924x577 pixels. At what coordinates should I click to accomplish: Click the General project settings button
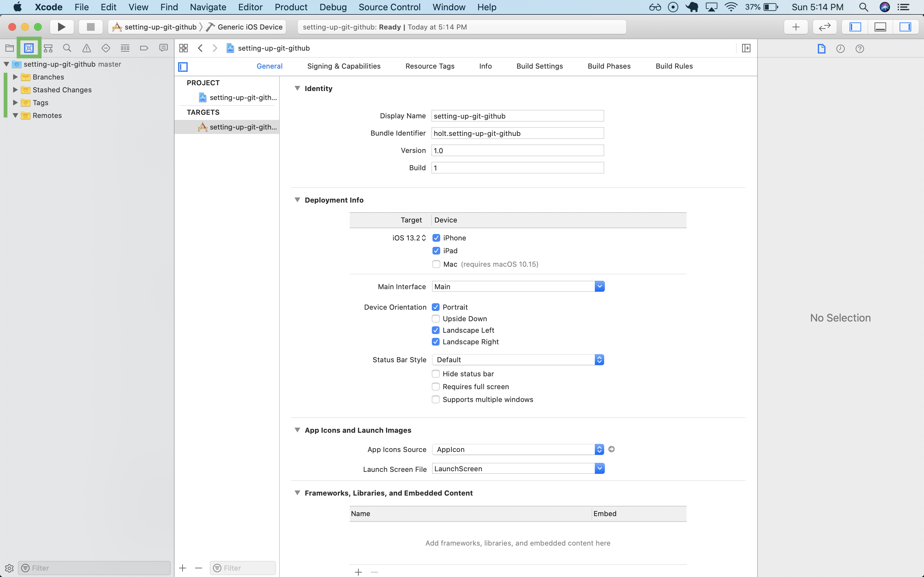coord(269,66)
